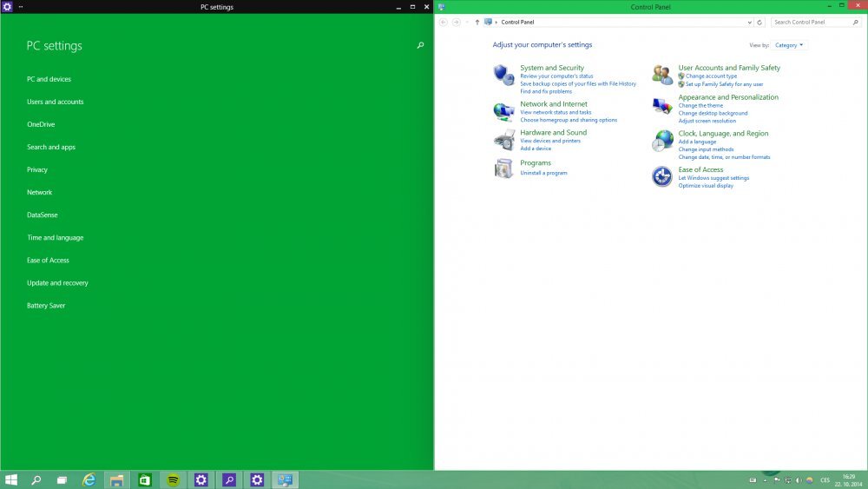This screenshot has height=489, width=868.
Task: Open the touch keyboard tray icon
Action: coord(753,480)
